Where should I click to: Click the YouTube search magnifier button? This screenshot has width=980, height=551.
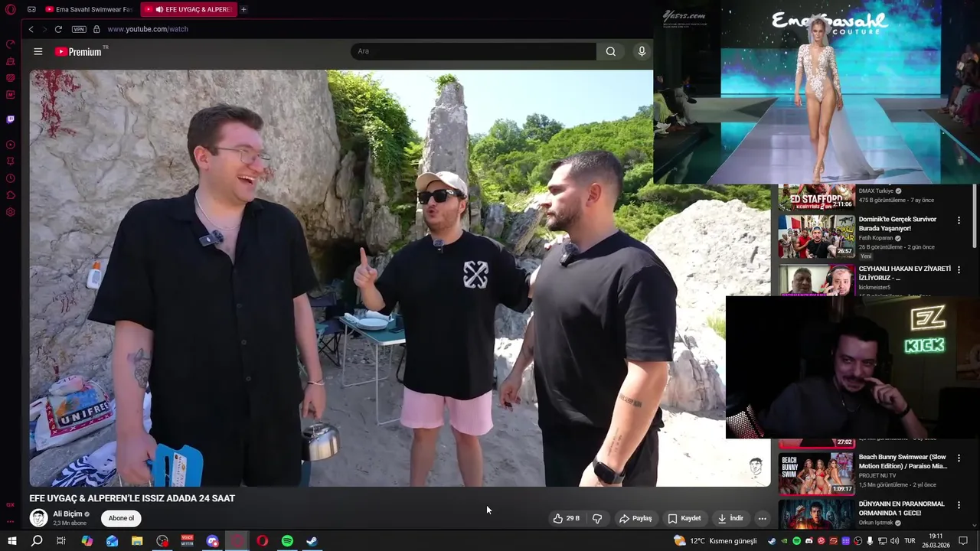(x=610, y=51)
